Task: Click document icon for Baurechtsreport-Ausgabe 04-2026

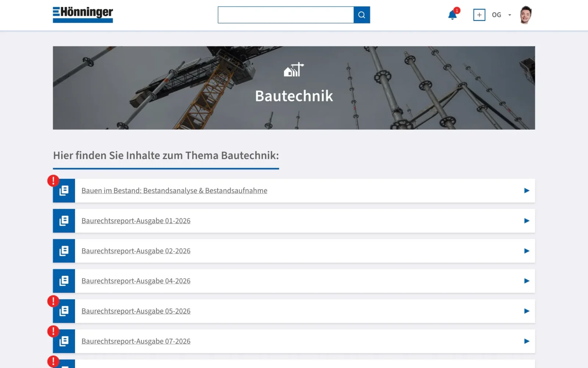Action: click(x=64, y=281)
